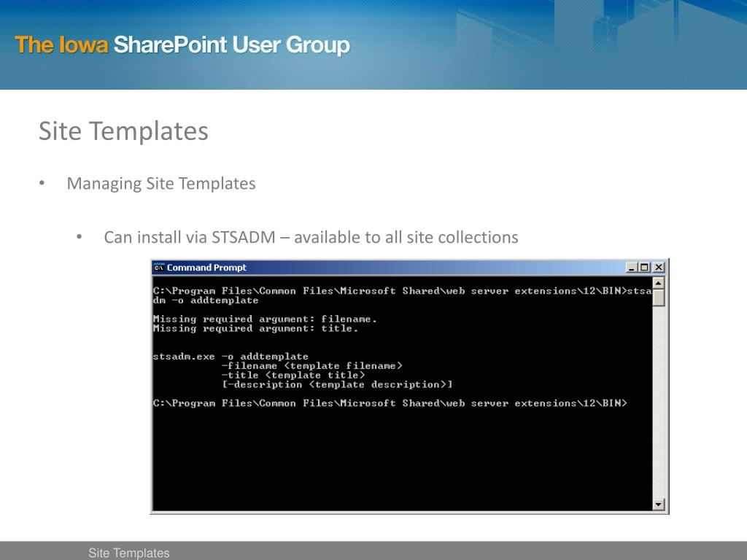Image resolution: width=747 pixels, height=560 pixels.
Task: Click 'The Iowa SharePoint User Group' banner title
Action: [182, 45]
